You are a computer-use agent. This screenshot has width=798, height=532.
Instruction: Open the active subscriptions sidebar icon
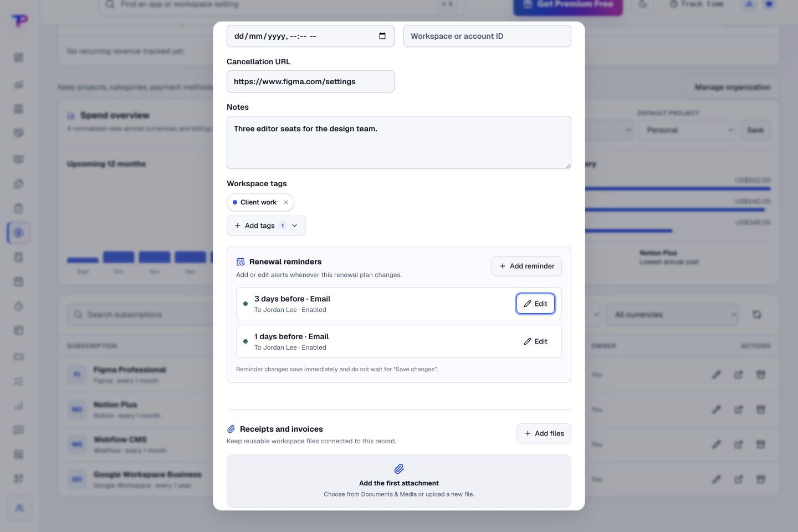(19, 233)
